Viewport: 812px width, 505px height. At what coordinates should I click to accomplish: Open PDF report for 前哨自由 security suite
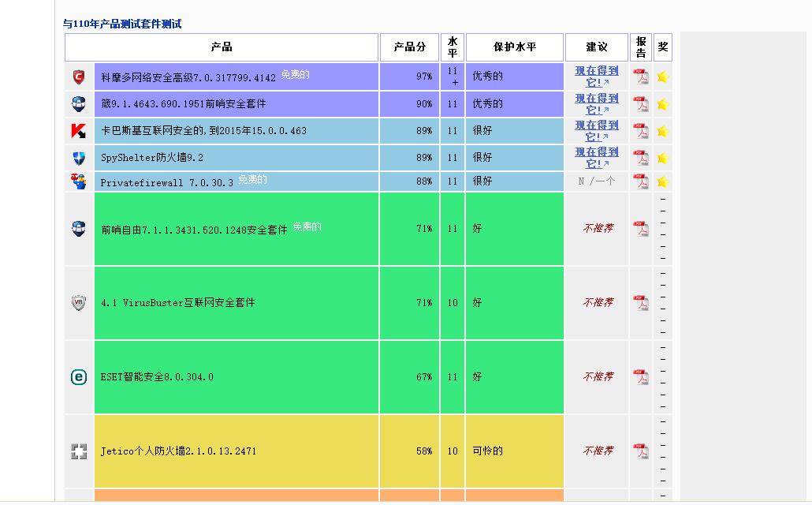pyautogui.click(x=641, y=229)
